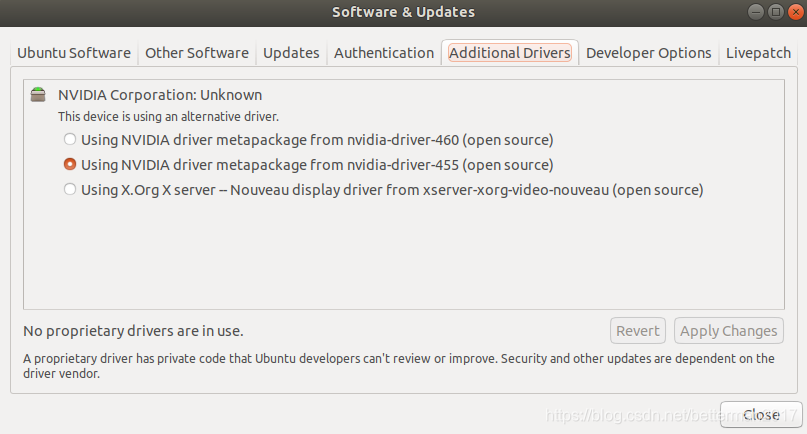Click the Revert button
The image size is (807, 434).
click(x=638, y=331)
